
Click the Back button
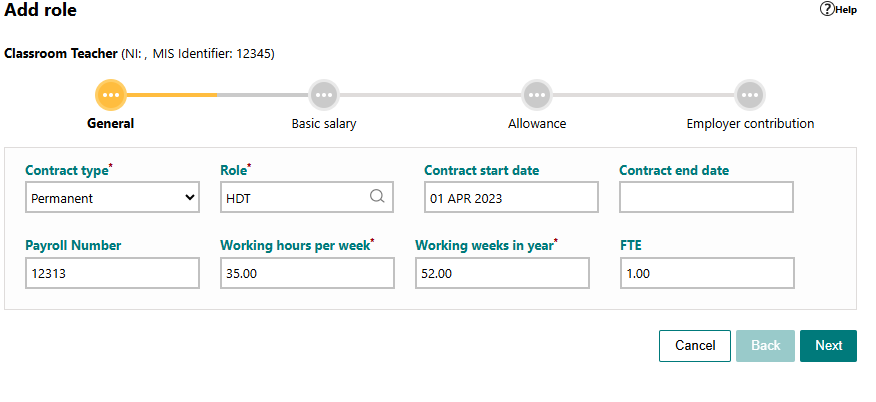[x=765, y=346]
